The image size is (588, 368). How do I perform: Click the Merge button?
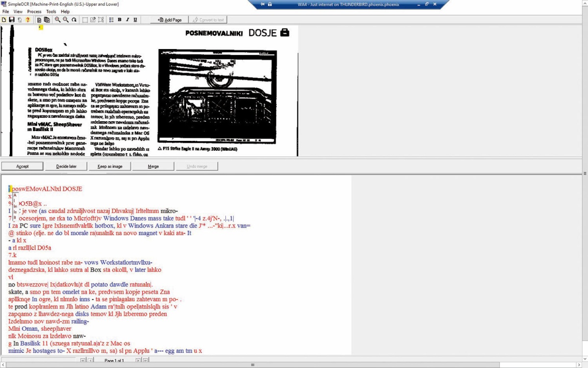[x=153, y=166]
